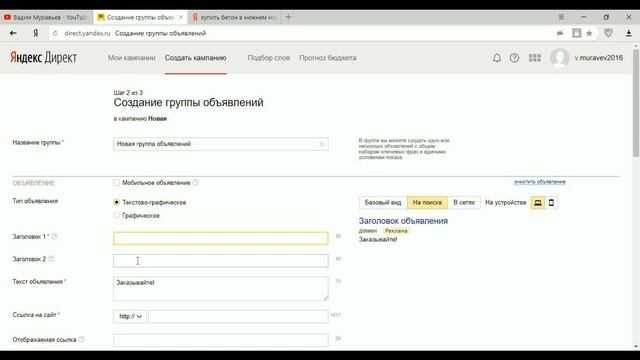Click очистить объявление link
The image size is (640, 360).
(540, 182)
